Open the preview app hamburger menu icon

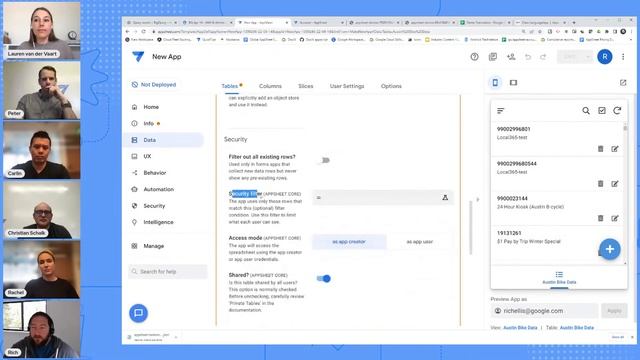[501, 111]
